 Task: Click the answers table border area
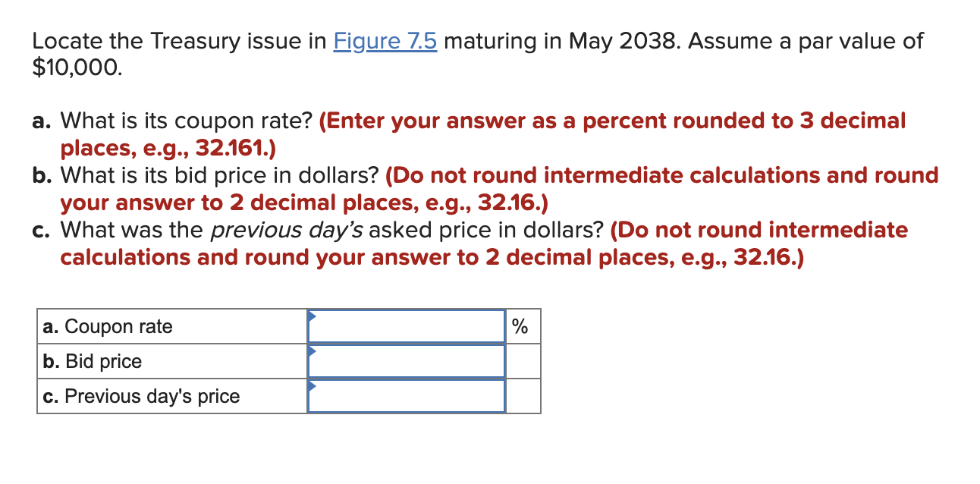click(x=288, y=309)
